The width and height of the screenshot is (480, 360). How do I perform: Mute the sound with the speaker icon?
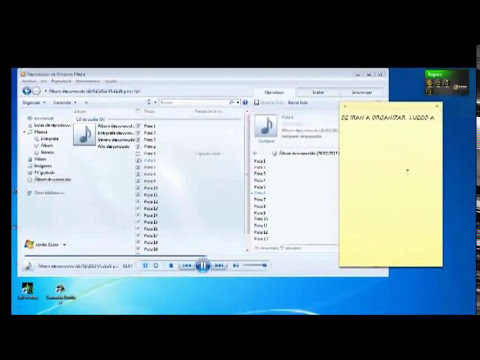coord(236,266)
